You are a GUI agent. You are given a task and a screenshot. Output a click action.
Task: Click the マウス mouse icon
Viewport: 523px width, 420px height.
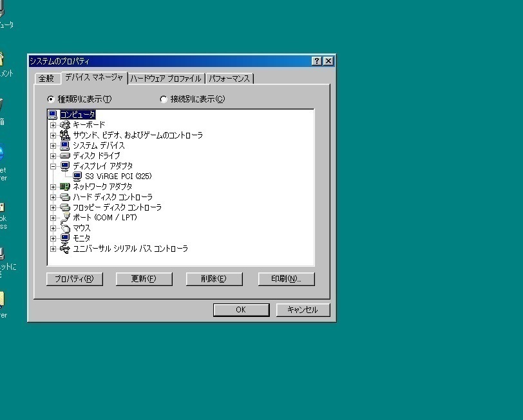tap(64, 228)
